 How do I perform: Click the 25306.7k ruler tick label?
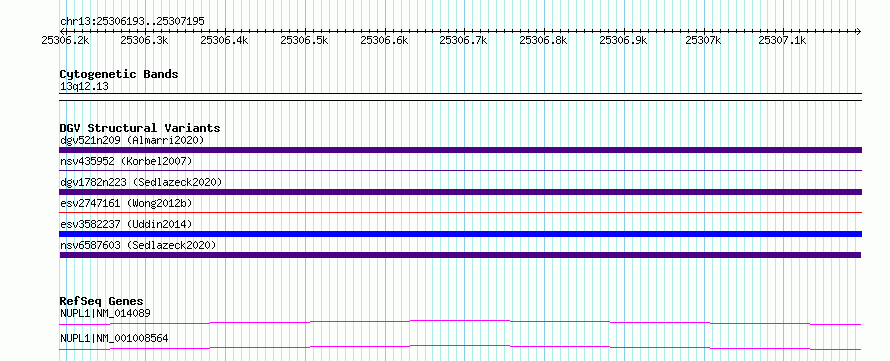[x=464, y=40]
